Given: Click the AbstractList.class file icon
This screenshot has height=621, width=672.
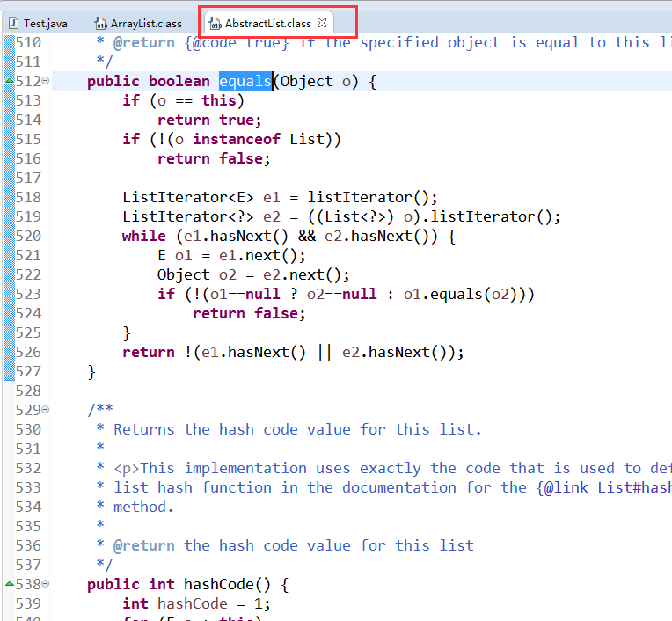Looking at the screenshot, I should (x=215, y=24).
